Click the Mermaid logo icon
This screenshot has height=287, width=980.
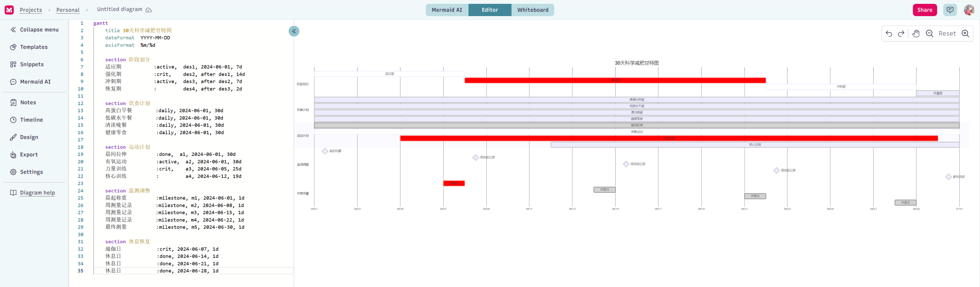click(9, 10)
